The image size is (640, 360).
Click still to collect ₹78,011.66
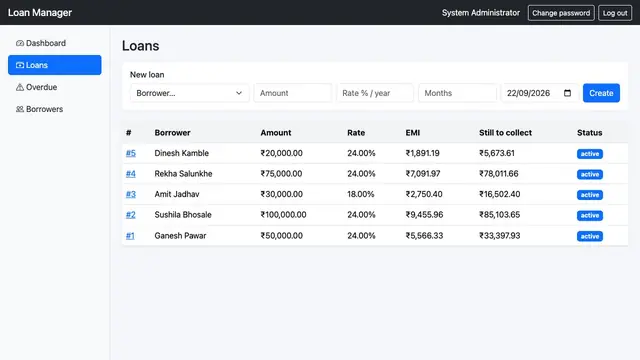[x=499, y=173]
